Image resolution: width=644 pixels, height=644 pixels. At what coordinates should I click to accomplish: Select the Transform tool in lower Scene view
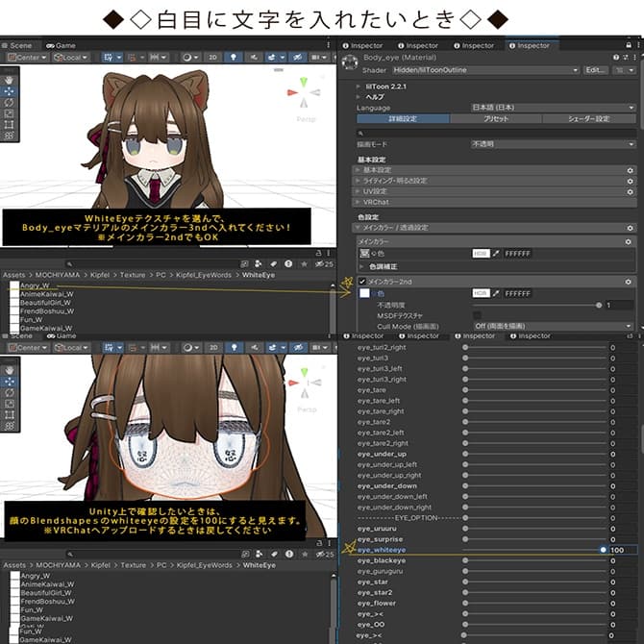coord(9,426)
